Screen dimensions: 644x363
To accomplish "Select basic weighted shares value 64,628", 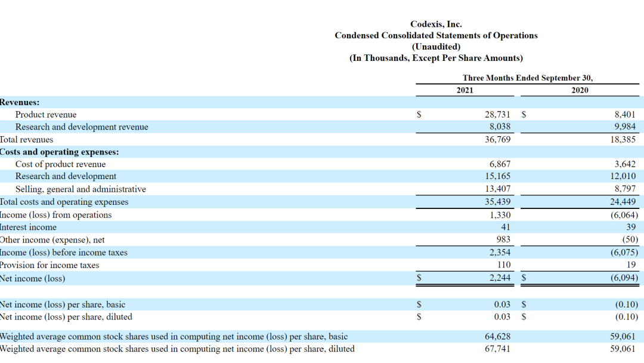I will [x=497, y=337].
